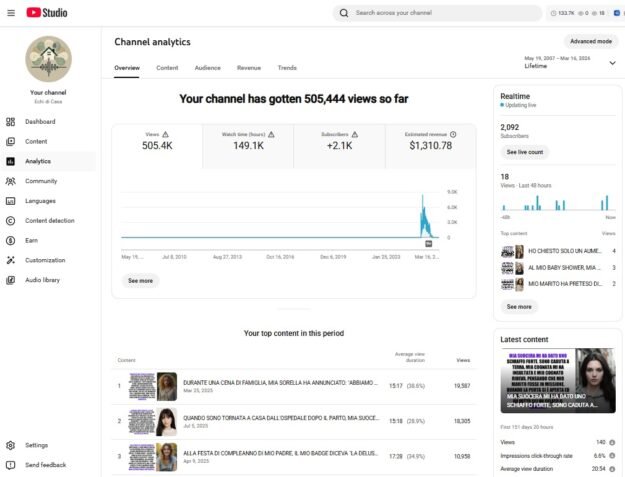Open Content detection page

click(x=49, y=220)
